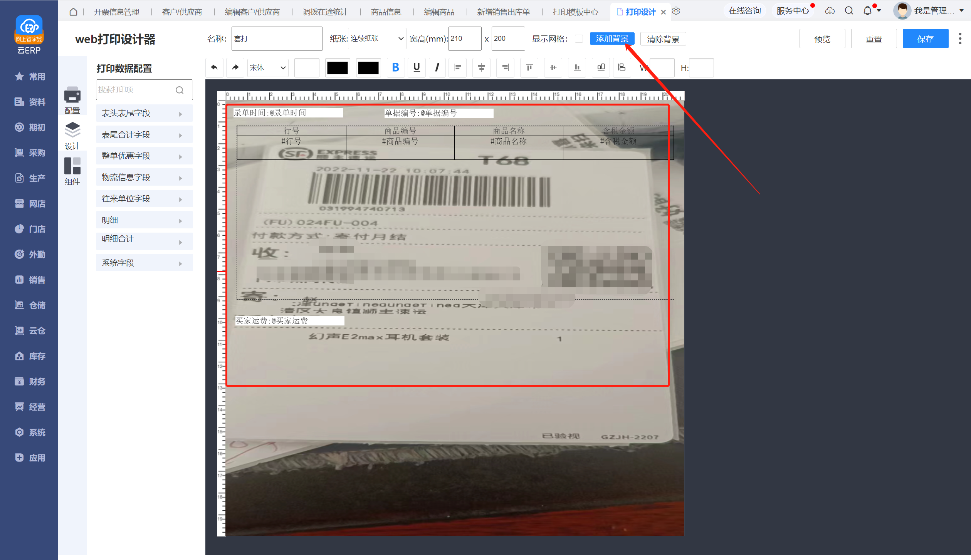Click 预览 button
The height and width of the screenshot is (560, 971).
(822, 39)
